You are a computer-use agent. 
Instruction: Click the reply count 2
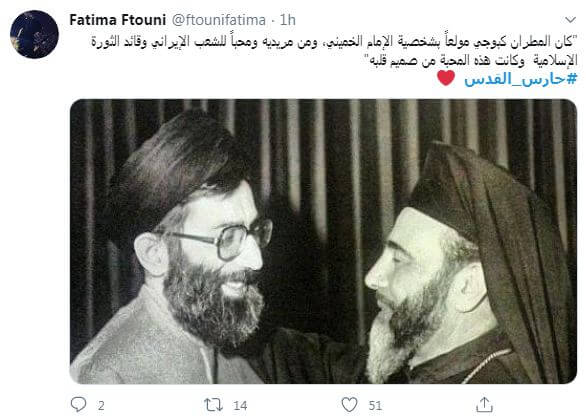click(x=101, y=406)
